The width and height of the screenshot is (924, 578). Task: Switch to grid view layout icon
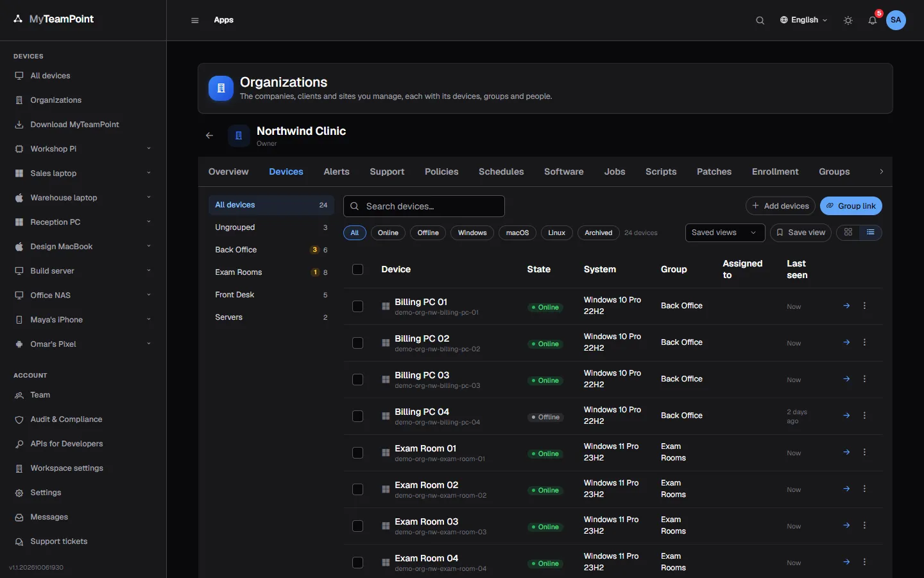pyautogui.click(x=848, y=232)
